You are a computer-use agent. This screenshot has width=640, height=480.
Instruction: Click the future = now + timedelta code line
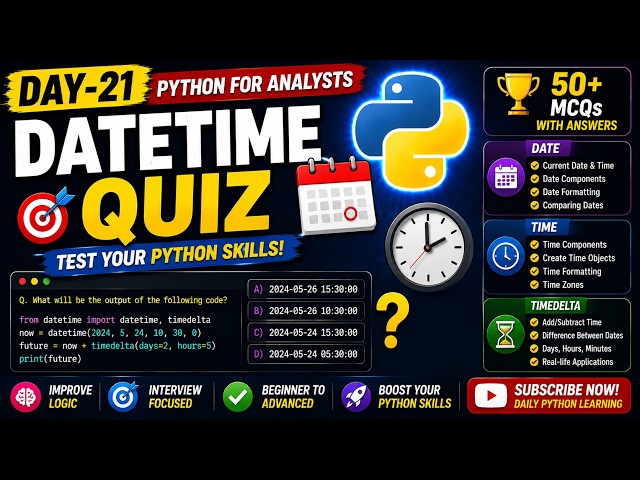coord(118,346)
